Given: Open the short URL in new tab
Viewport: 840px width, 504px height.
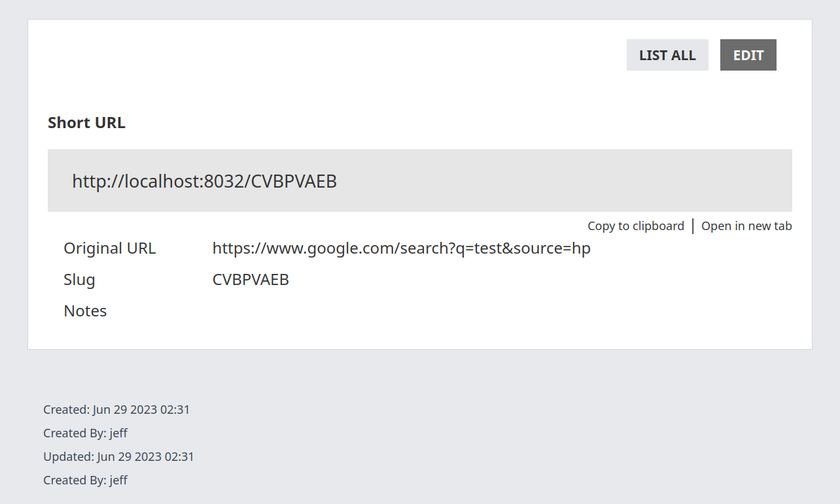Looking at the screenshot, I should 746,226.
